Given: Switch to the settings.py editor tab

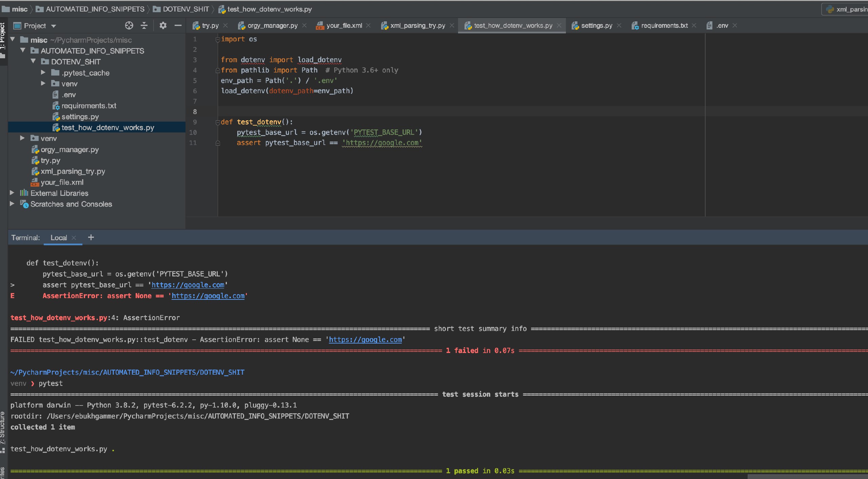Looking at the screenshot, I should (x=596, y=25).
